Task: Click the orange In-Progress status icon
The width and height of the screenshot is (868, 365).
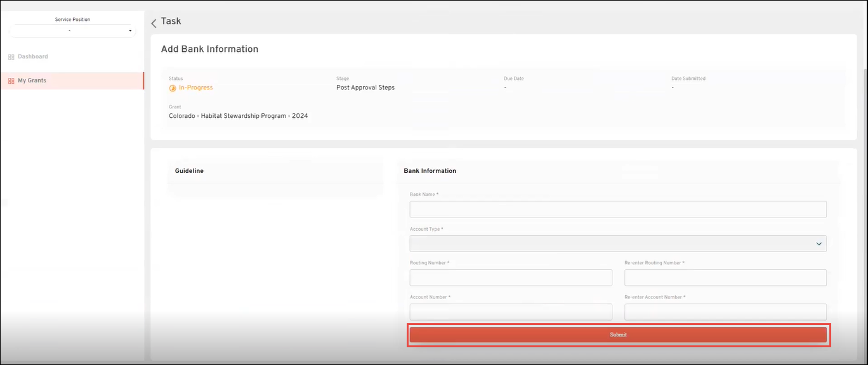Action: [x=173, y=88]
